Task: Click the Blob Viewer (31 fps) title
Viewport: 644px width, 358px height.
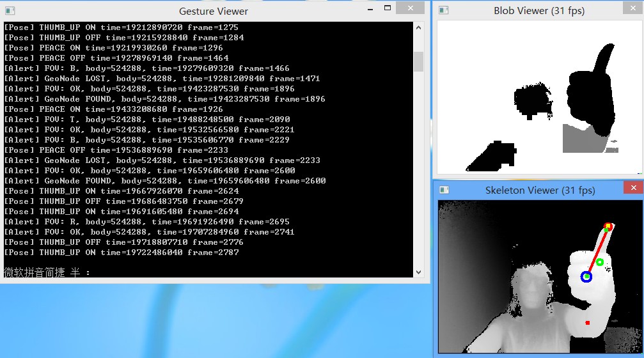Action: pos(539,11)
